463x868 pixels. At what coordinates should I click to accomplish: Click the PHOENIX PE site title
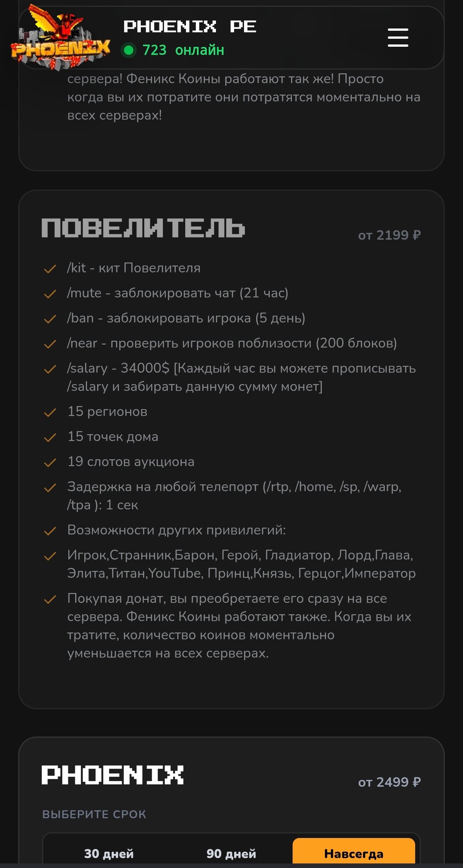tap(190, 27)
